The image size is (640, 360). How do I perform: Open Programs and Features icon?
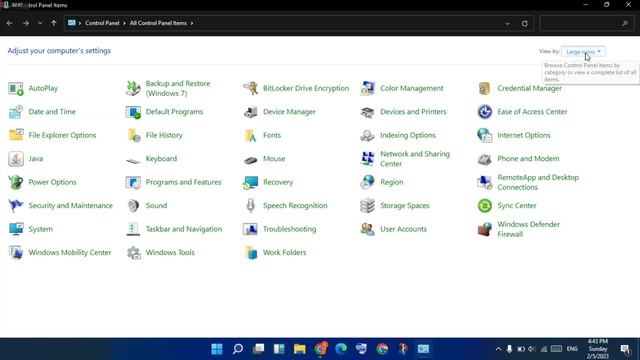coord(133,182)
